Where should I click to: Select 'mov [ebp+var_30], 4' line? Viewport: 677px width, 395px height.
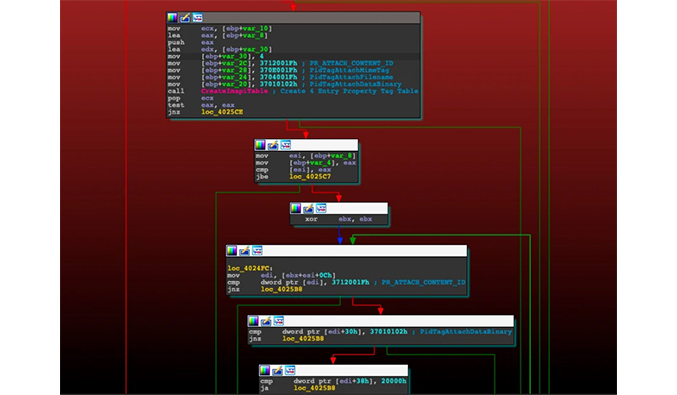[x=216, y=56]
